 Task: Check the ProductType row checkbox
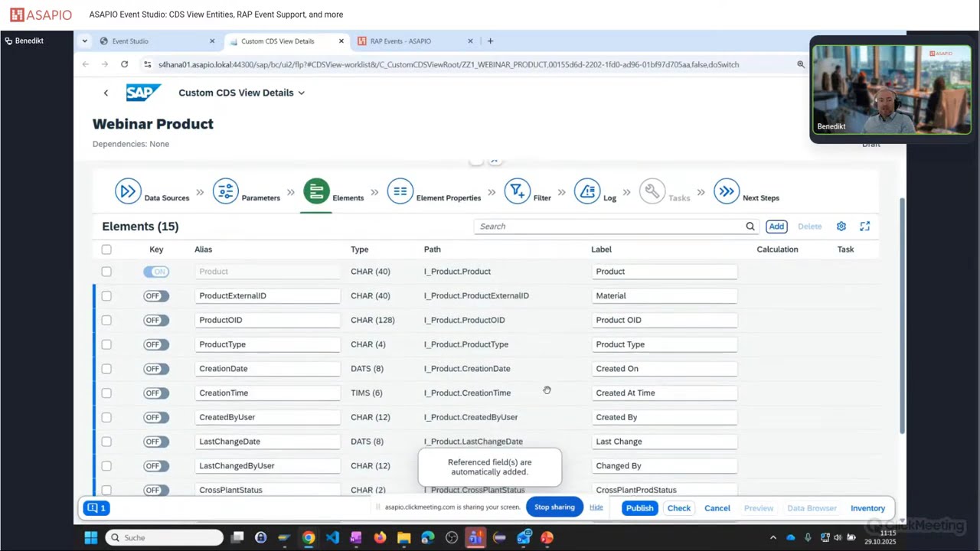(x=106, y=344)
